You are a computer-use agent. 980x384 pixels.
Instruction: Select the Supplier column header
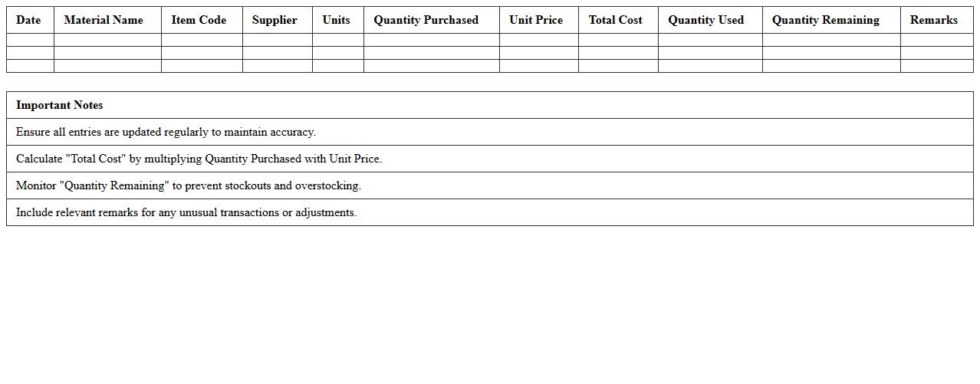[275, 20]
